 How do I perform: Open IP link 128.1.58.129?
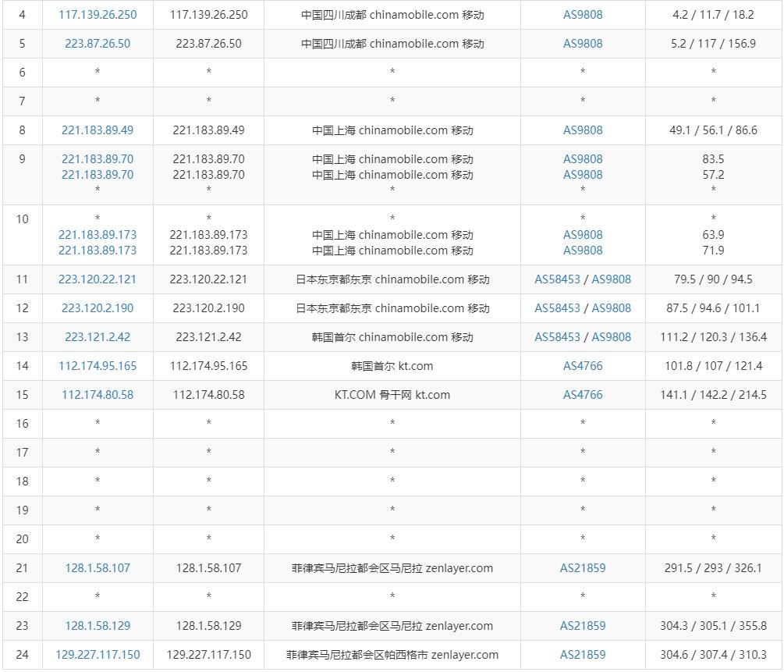coord(98,625)
